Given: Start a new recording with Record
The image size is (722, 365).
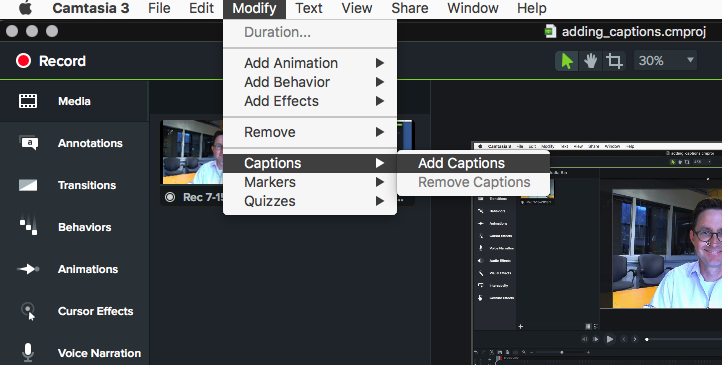Looking at the screenshot, I should click(x=51, y=61).
